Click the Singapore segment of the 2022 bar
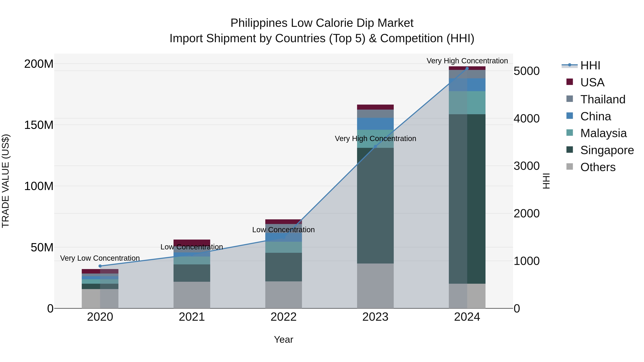This screenshot has width=644, height=362. coord(284,267)
